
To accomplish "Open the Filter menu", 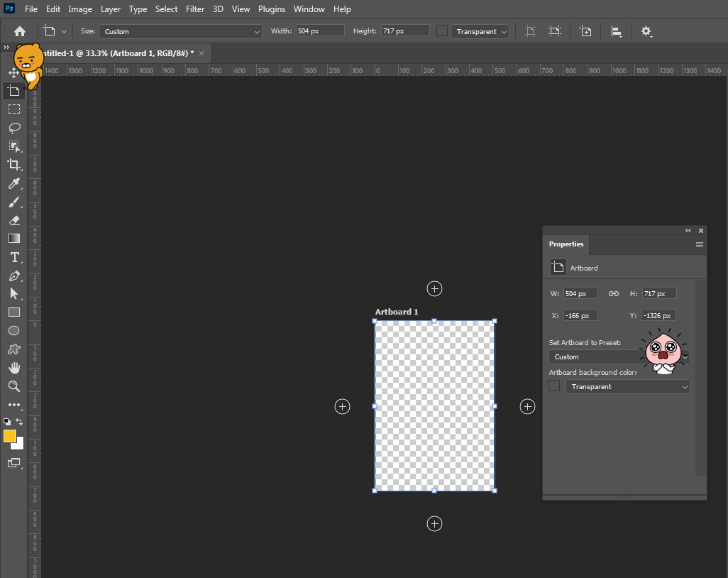I will (x=195, y=9).
